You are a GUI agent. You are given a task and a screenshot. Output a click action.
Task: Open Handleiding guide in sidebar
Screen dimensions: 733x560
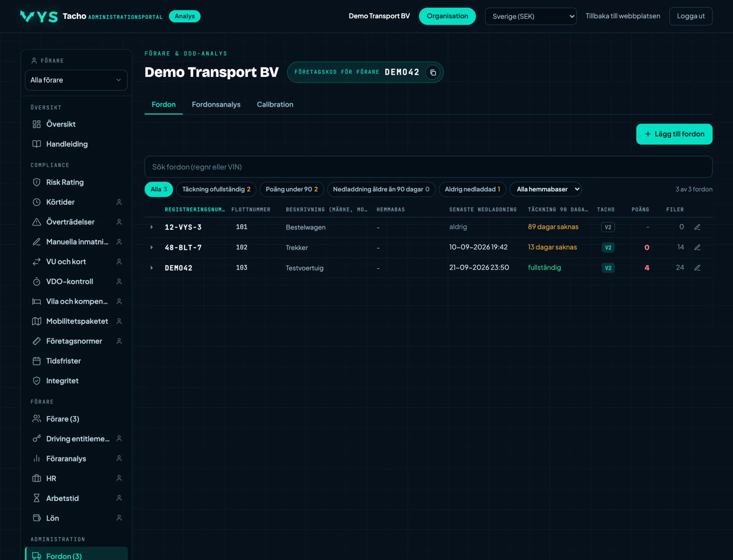[76, 144]
